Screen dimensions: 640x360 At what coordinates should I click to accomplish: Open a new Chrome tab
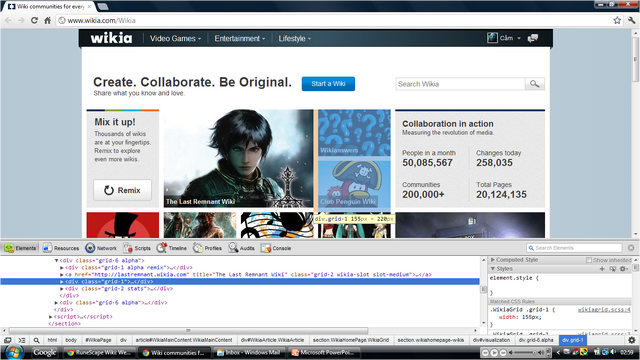pos(103,6)
